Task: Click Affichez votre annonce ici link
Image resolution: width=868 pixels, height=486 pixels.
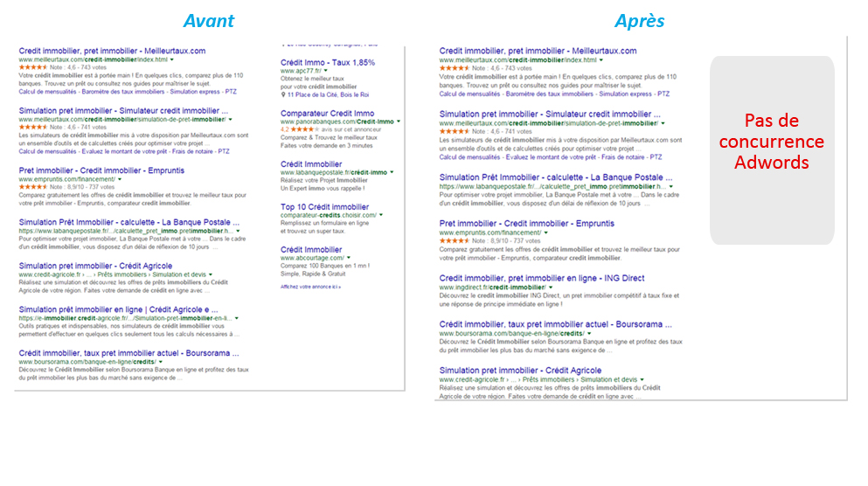Action: (310, 287)
